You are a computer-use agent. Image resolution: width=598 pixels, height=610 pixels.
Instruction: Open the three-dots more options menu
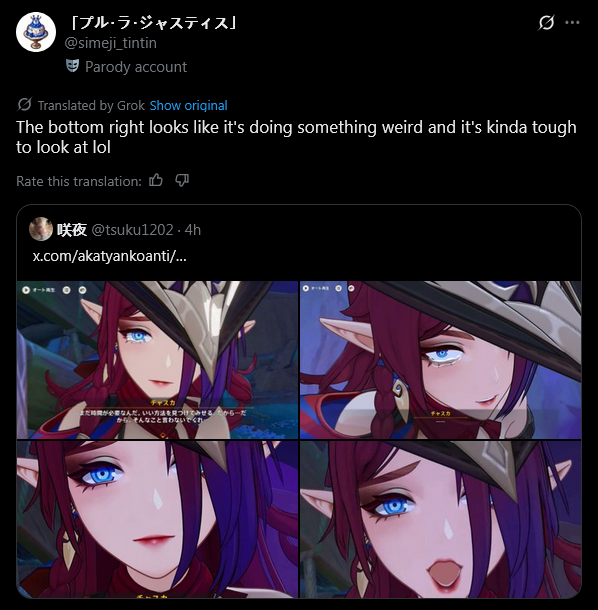click(572, 23)
